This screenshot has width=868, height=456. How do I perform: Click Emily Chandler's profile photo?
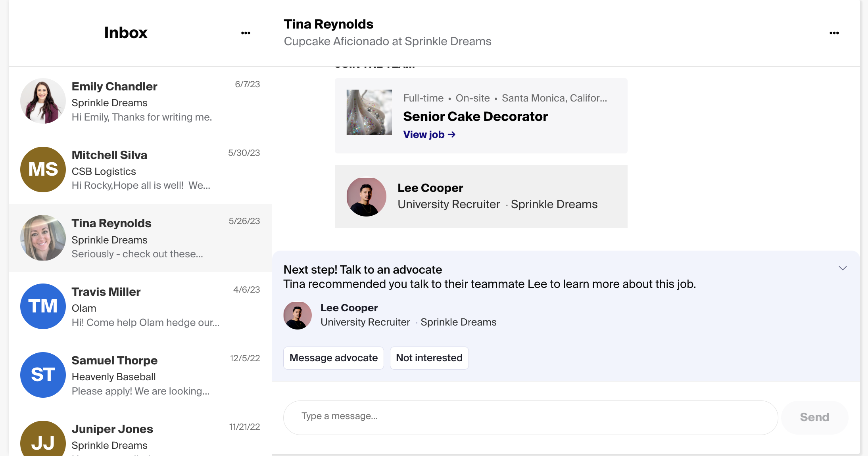[x=42, y=101]
